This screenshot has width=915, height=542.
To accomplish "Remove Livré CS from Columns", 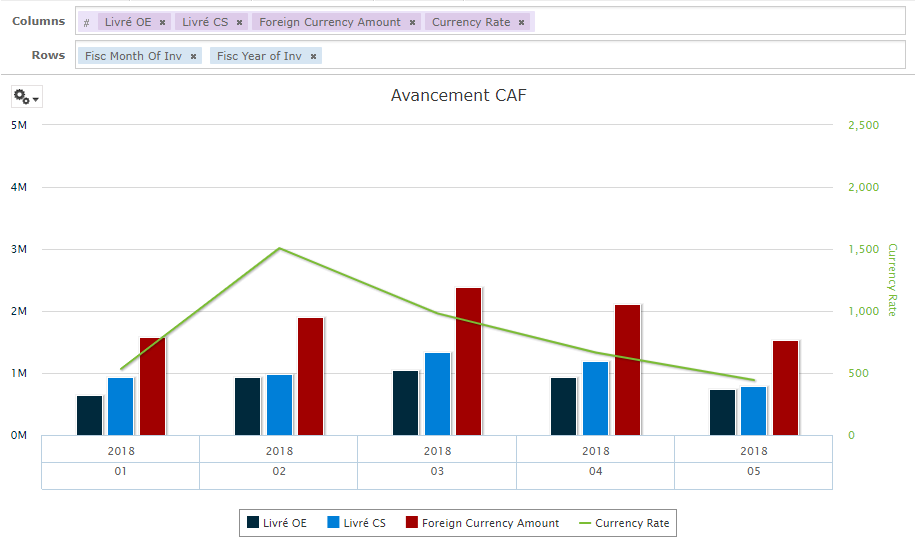I will 239,23.
